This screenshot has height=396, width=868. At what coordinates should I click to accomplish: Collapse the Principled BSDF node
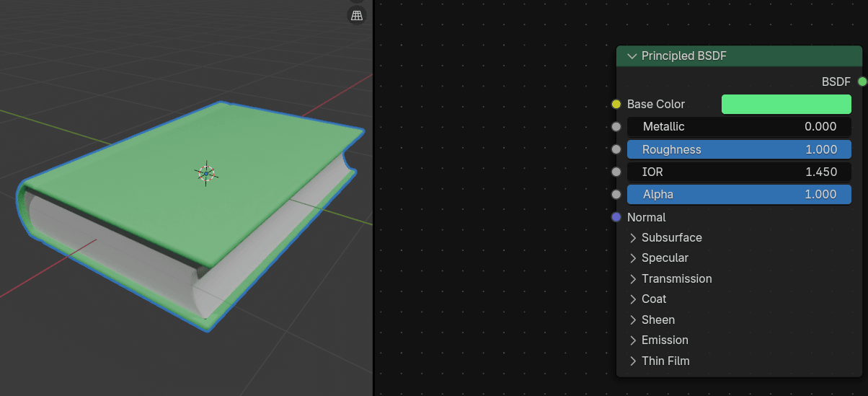632,56
